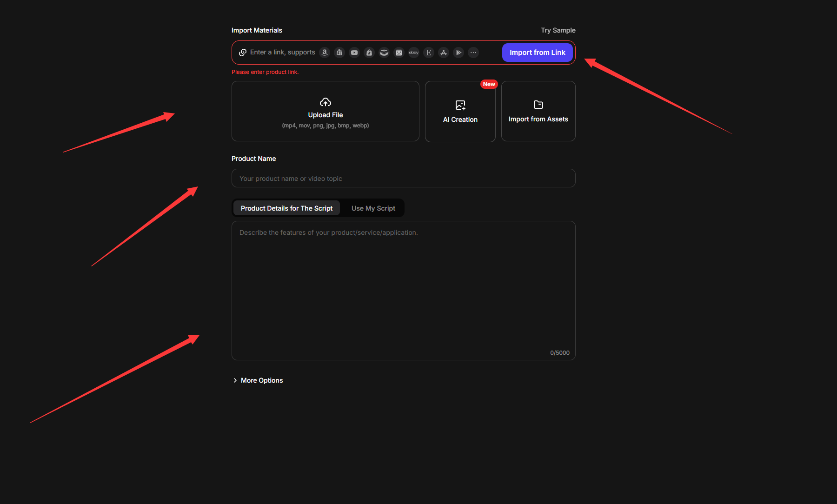Focus the Product Name input field

coord(404,179)
